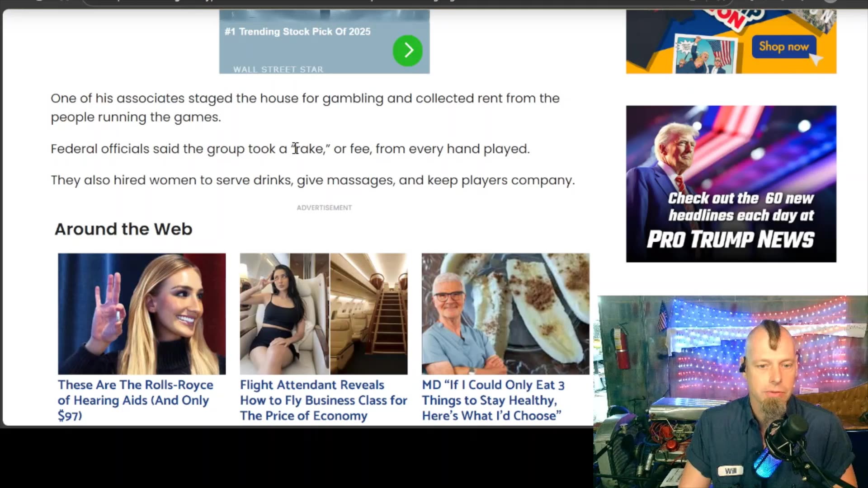
Task: Click the 'WALL STREET STAR' ad label
Action: [x=278, y=70]
